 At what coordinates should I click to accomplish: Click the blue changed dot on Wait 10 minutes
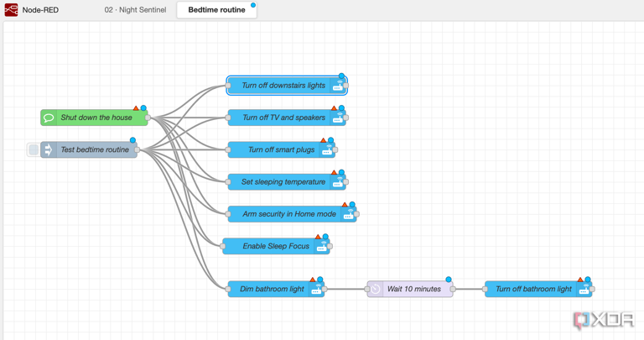pos(449,280)
